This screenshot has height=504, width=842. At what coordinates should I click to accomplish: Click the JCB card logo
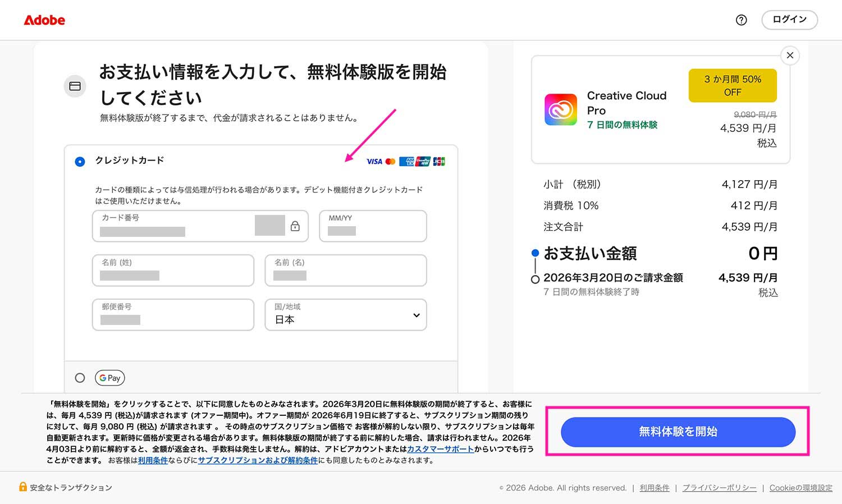(x=439, y=162)
